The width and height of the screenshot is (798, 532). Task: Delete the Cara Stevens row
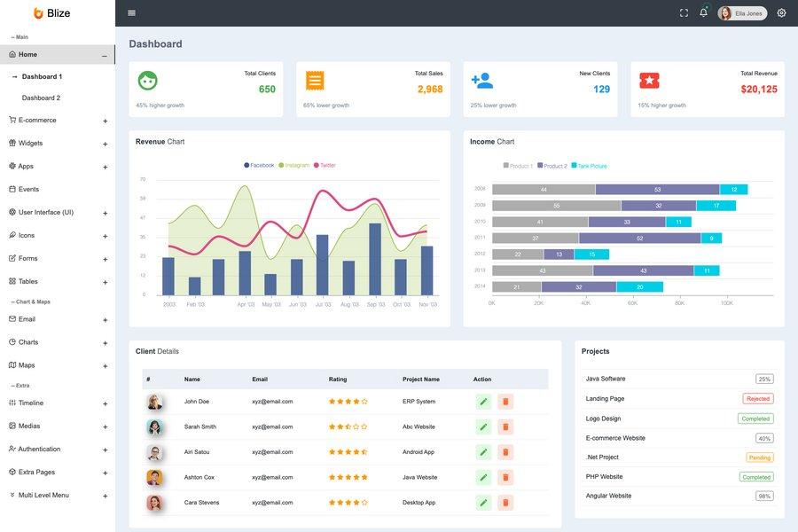click(505, 501)
